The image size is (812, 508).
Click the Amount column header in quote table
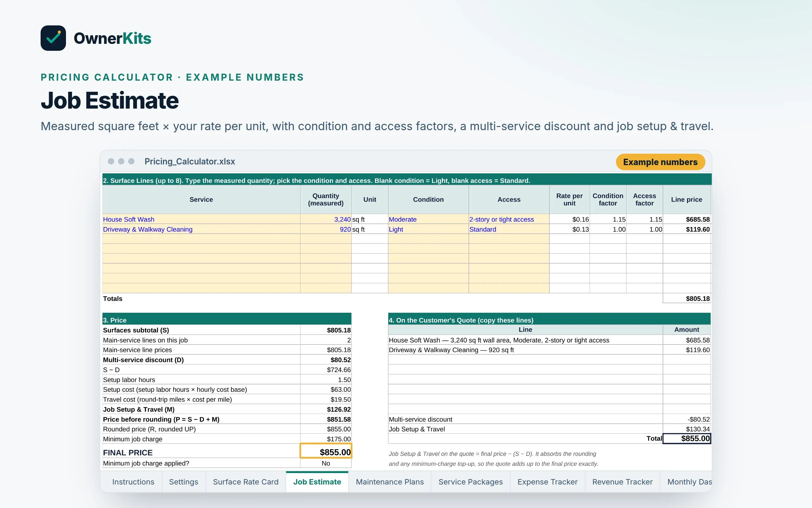pyautogui.click(x=686, y=330)
